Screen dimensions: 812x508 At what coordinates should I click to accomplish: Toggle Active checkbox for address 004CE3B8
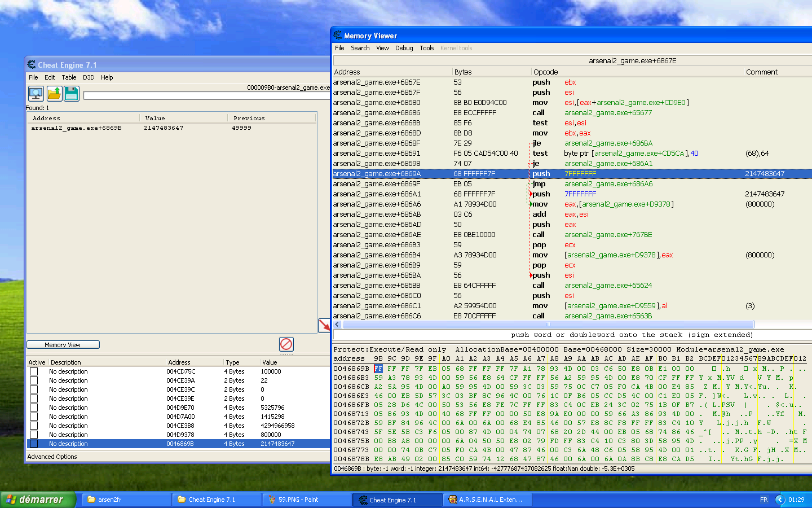pos(34,426)
